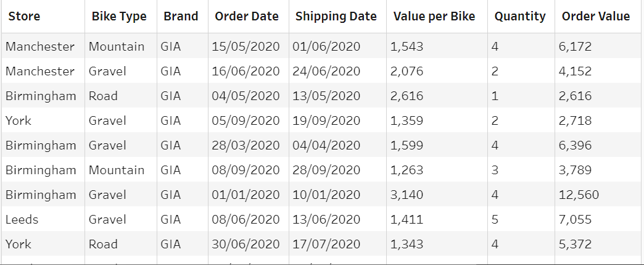Select the Order Value column header
The width and height of the screenshot is (644, 265).
tap(596, 17)
